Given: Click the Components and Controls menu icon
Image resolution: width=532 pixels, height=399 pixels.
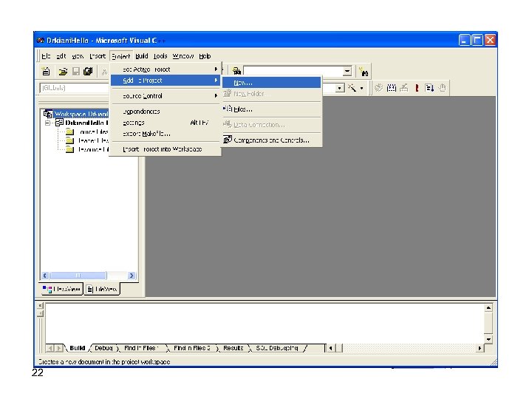Looking at the screenshot, I should [x=228, y=140].
